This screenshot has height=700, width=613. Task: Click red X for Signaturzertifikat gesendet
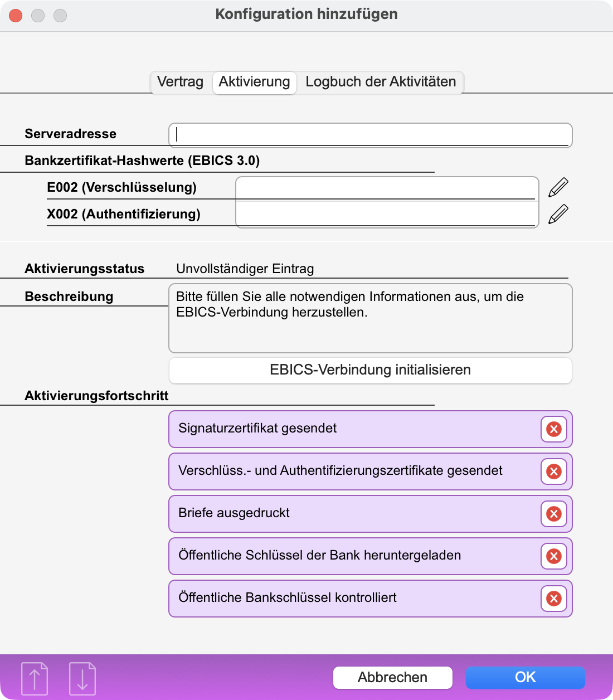553,429
